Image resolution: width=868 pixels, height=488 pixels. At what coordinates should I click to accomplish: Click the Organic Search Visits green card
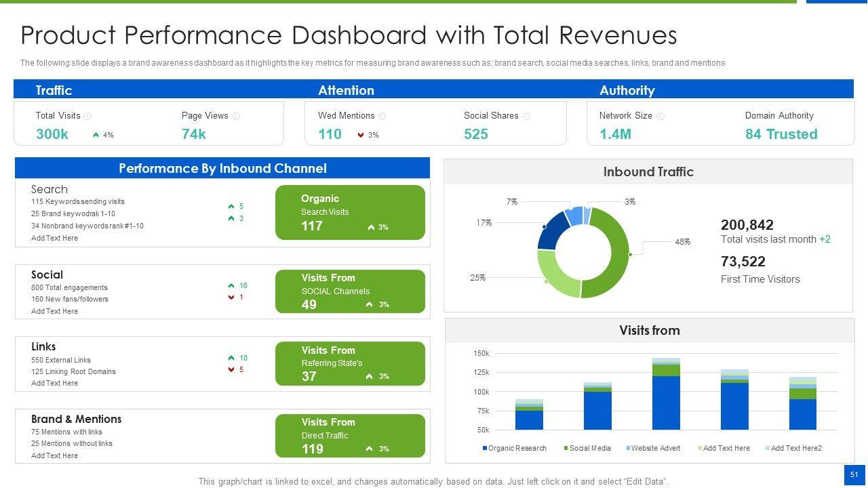[x=350, y=213]
